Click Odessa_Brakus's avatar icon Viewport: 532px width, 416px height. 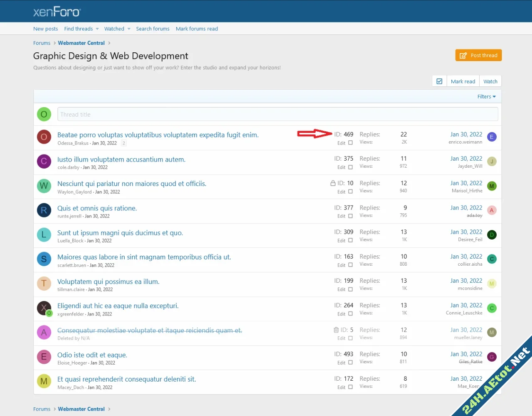pos(44,137)
